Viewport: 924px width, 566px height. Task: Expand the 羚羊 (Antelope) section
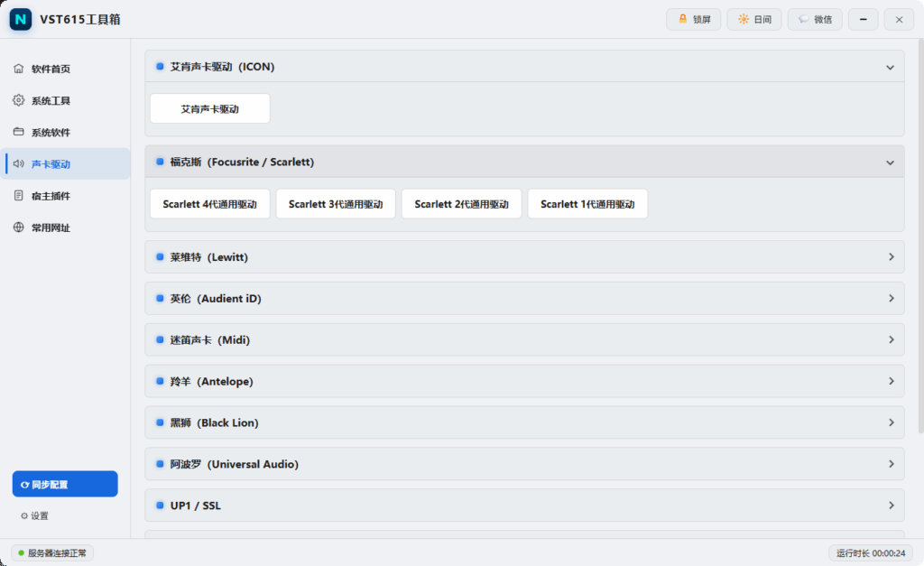524,381
